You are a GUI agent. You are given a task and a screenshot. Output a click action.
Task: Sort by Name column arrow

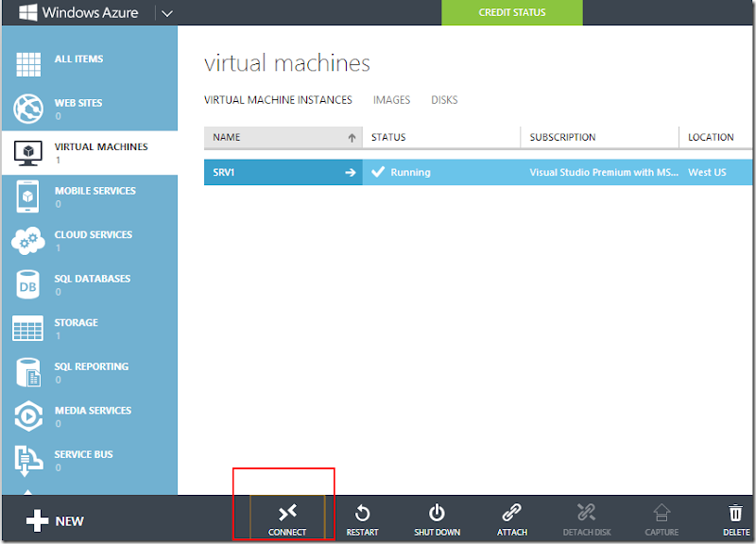(352, 138)
